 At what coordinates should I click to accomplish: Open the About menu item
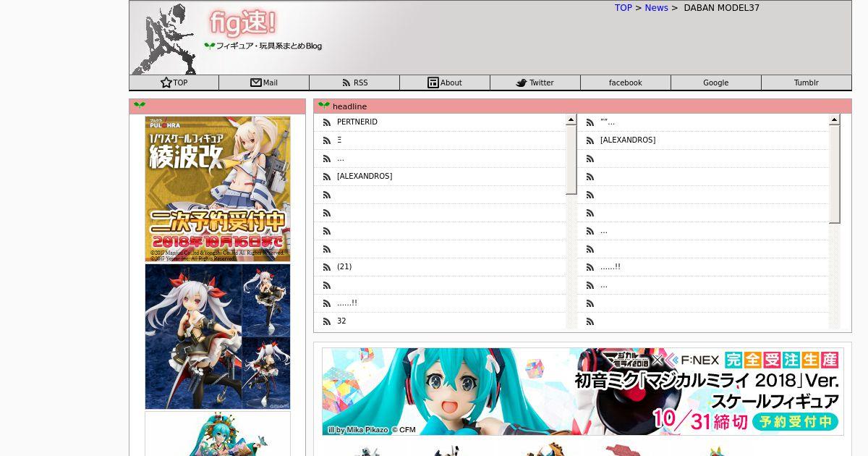445,83
